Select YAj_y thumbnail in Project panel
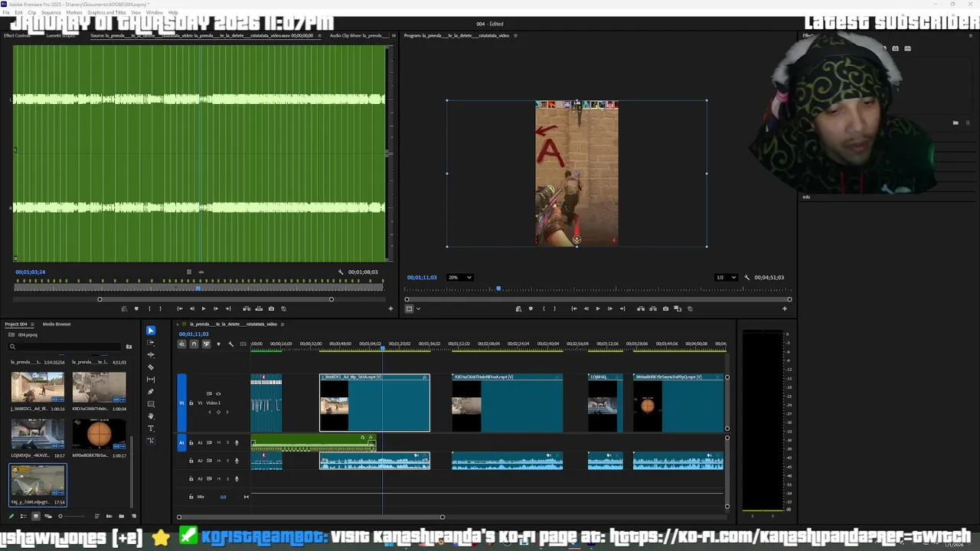980x551 pixels. (38, 481)
